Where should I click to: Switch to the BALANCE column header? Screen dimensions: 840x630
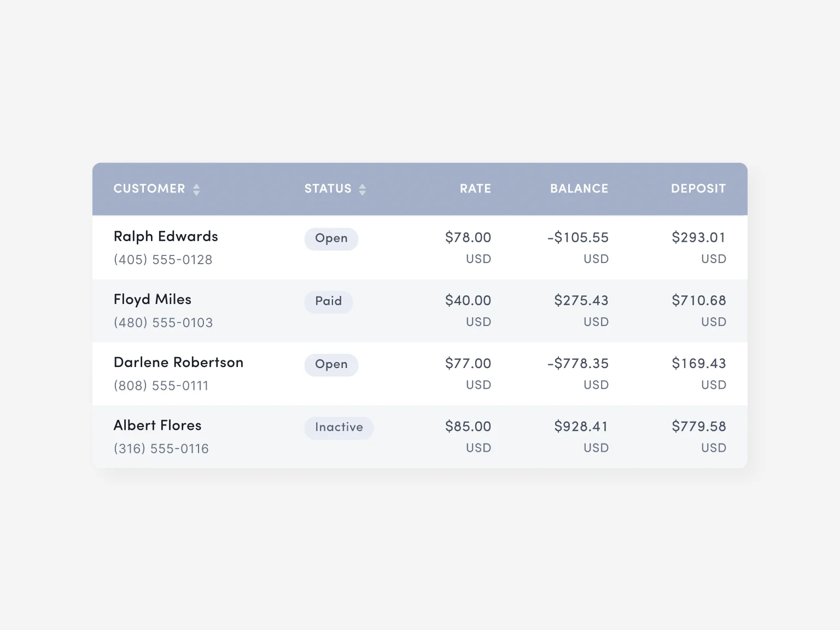click(579, 189)
